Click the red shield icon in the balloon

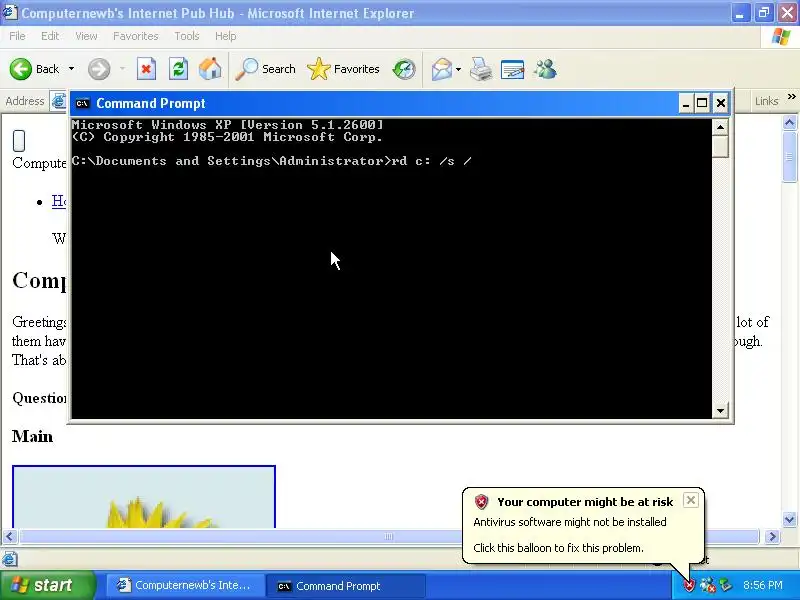click(481, 502)
